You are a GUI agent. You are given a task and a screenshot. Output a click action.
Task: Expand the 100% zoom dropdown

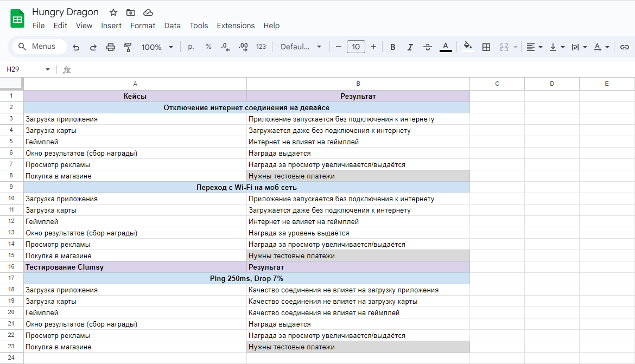157,47
